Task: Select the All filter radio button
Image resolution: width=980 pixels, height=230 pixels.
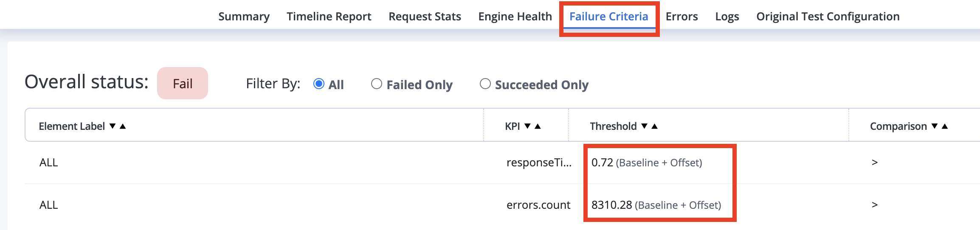Action: pyautogui.click(x=318, y=84)
